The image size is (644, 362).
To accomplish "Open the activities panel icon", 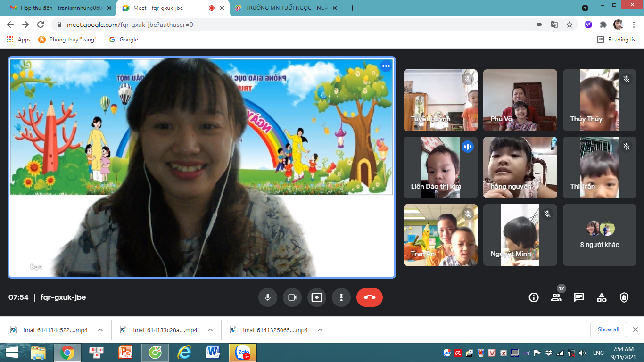I will pyautogui.click(x=602, y=297).
